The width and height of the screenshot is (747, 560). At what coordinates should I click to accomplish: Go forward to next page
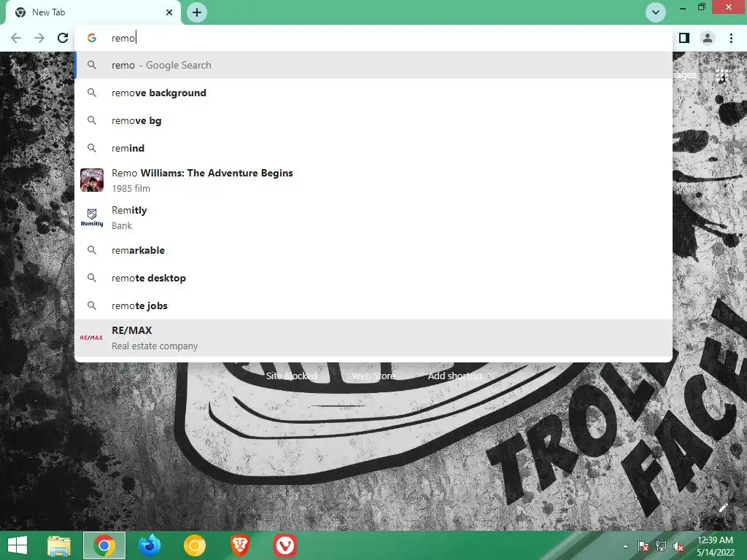point(39,38)
